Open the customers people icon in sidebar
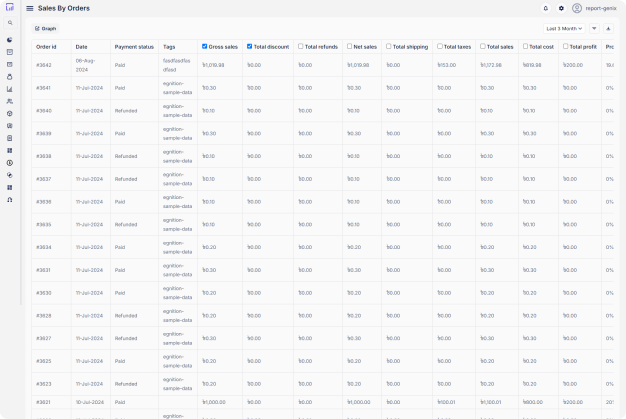 [x=10, y=101]
